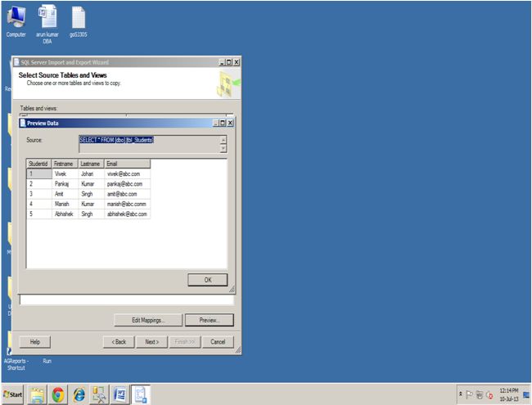The width and height of the screenshot is (532, 405).
Task: Open Action Center flag in system tray
Action: (x=470, y=394)
